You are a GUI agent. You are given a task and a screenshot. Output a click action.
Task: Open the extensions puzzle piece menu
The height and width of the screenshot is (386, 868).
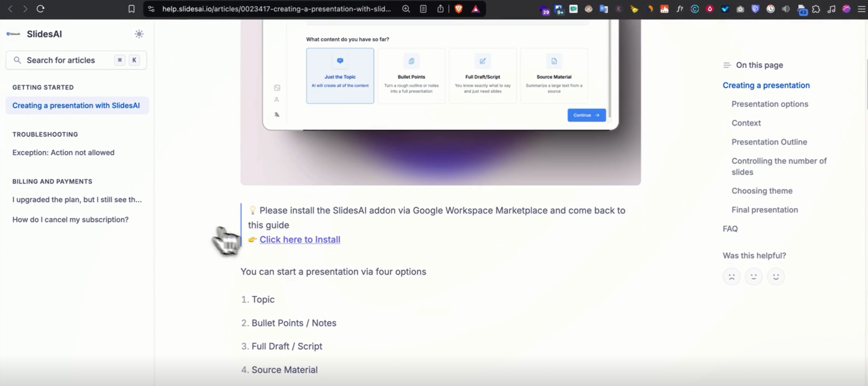coord(816,9)
